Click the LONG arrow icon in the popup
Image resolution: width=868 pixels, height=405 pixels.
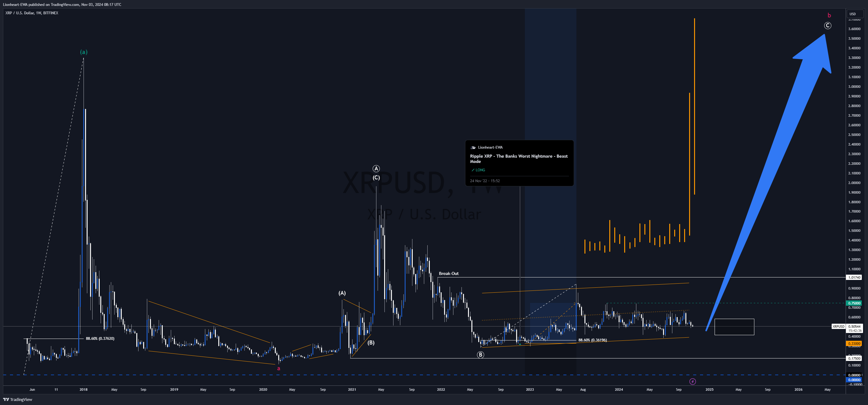click(x=473, y=170)
